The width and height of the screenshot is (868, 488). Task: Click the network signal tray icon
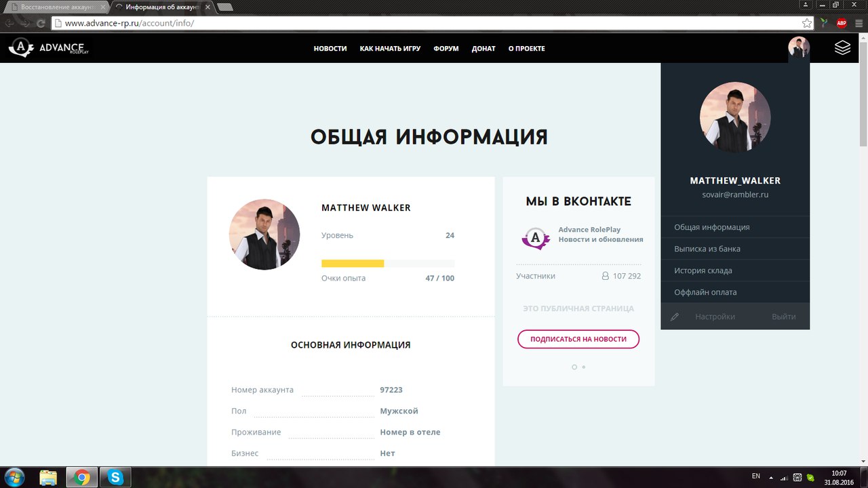pos(785,477)
